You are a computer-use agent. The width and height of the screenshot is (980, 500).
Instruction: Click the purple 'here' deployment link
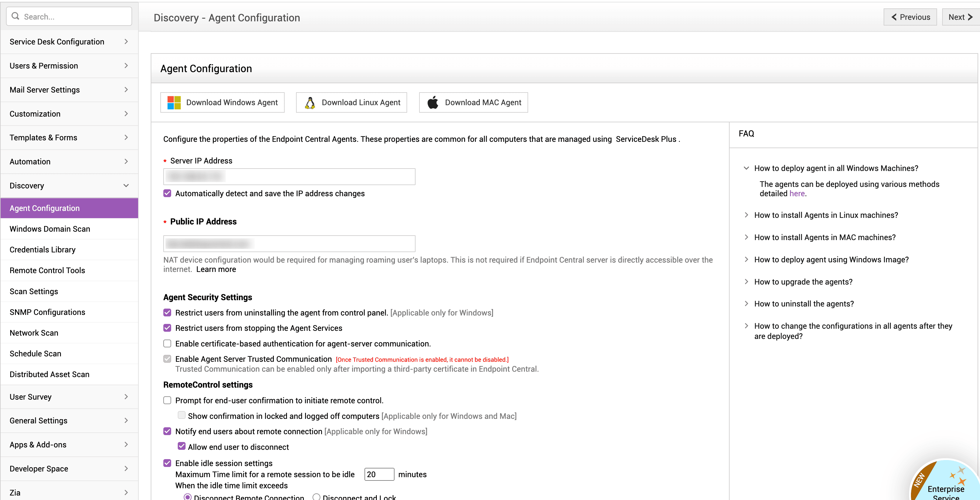pos(797,194)
